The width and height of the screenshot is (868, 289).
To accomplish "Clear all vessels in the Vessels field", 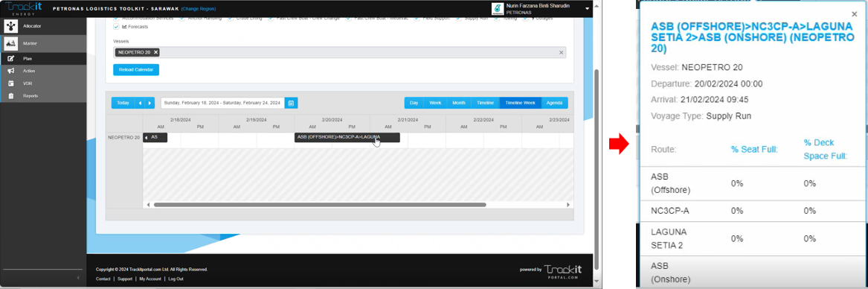I will point(561,52).
